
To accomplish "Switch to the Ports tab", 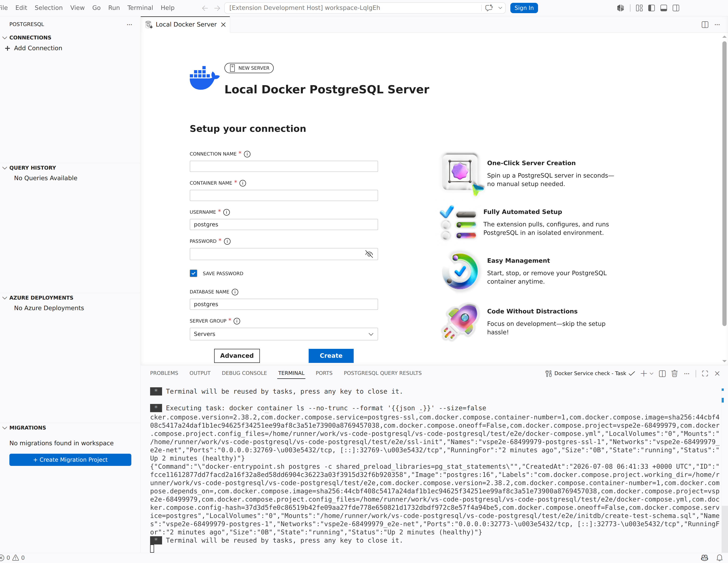I will [324, 373].
